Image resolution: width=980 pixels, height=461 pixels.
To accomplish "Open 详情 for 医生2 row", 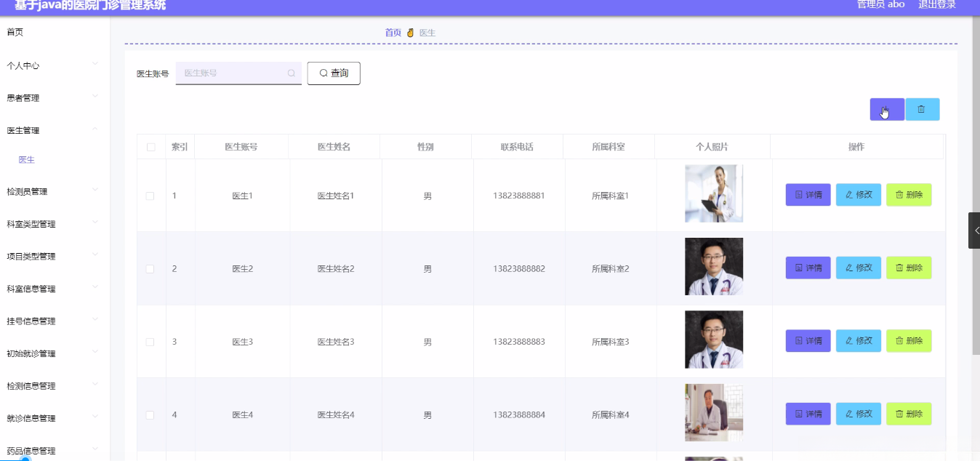I will pos(808,268).
